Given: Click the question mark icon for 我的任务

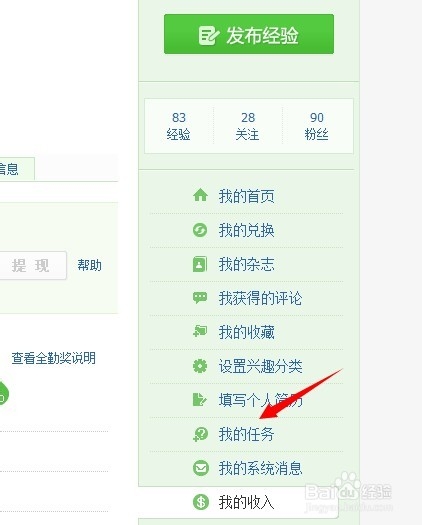Looking at the screenshot, I should click(x=201, y=434).
